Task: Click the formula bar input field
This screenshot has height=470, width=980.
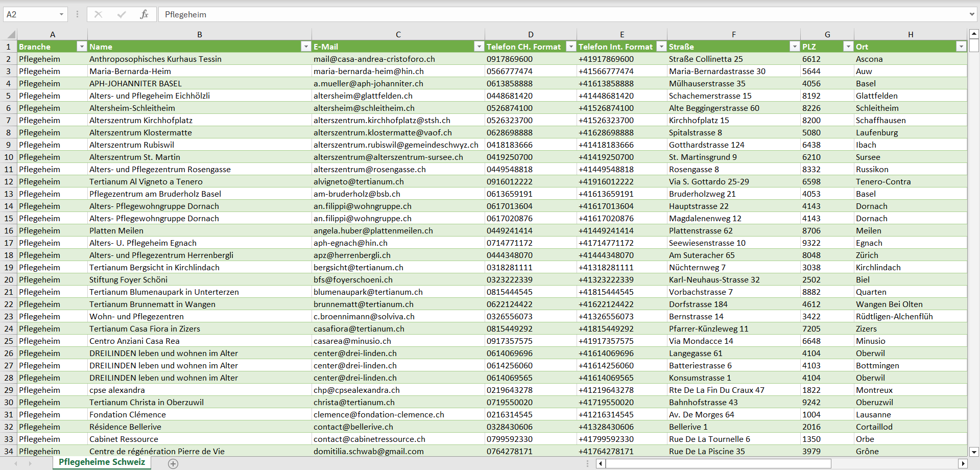Action: click(x=562, y=14)
